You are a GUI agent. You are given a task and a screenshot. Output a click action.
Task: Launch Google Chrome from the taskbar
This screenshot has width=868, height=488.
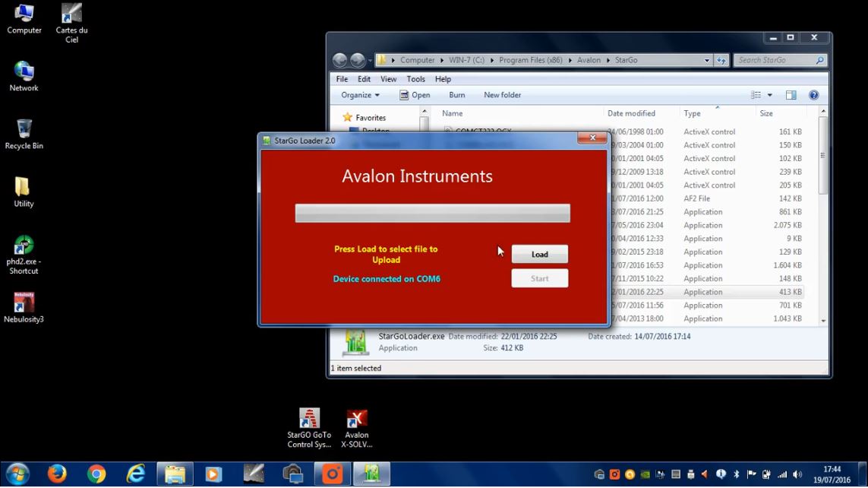click(x=96, y=474)
